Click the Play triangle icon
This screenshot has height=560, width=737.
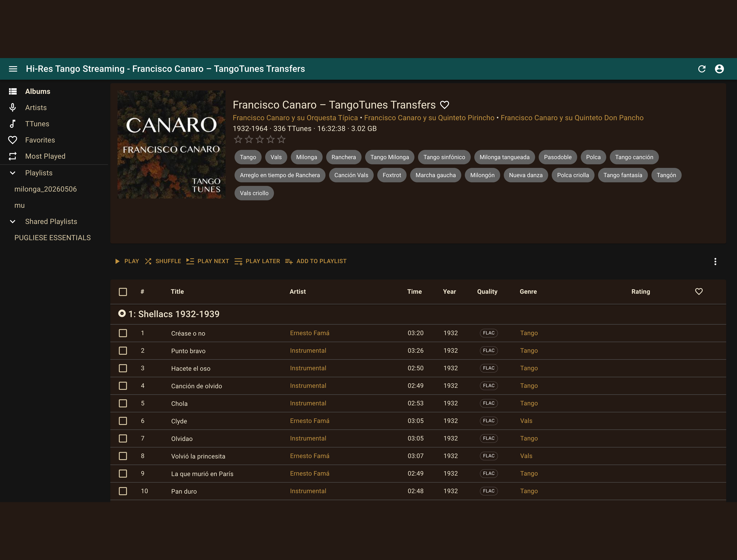(x=117, y=261)
